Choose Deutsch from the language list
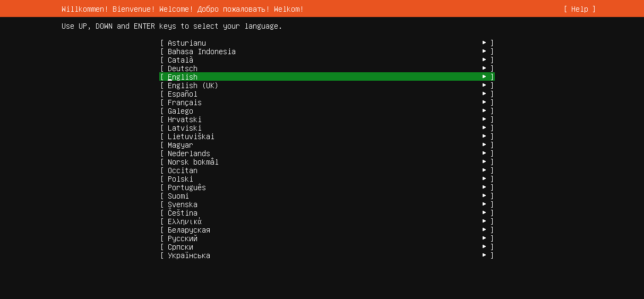Screen dimensions: 644x299 [x=183, y=69]
